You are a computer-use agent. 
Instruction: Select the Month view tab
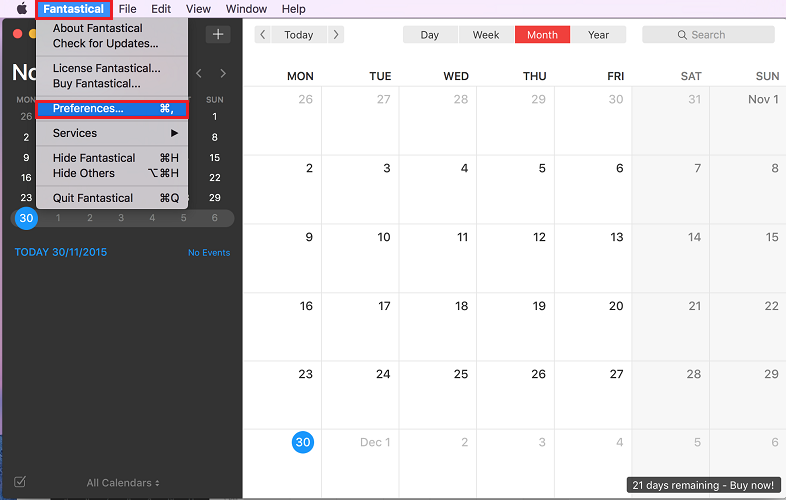(542, 35)
